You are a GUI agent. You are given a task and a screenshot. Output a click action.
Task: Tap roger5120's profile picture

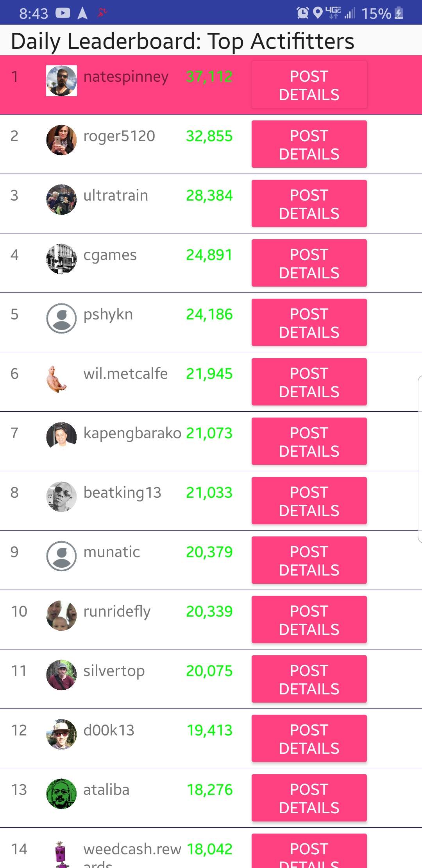[61, 140]
